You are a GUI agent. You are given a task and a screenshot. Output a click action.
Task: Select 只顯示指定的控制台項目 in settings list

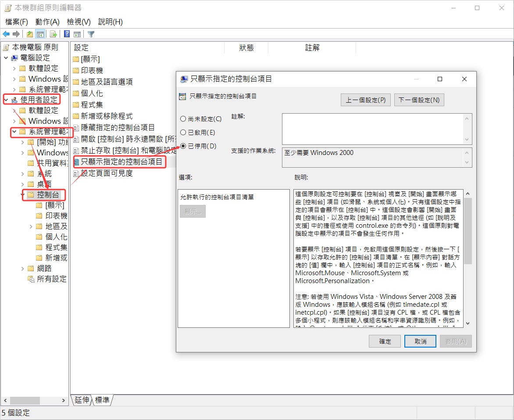point(121,162)
